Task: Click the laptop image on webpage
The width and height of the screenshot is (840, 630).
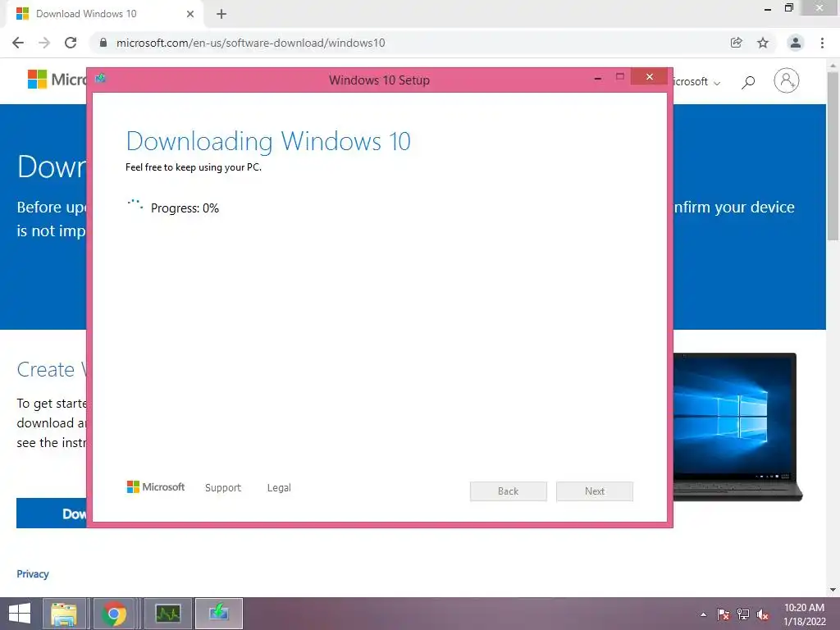Action: coord(737,427)
